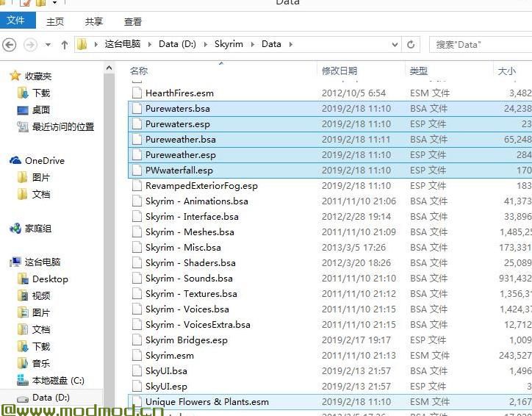Select SkyUI.esp file name
532x416 pixels.
click(x=166, y=387)
